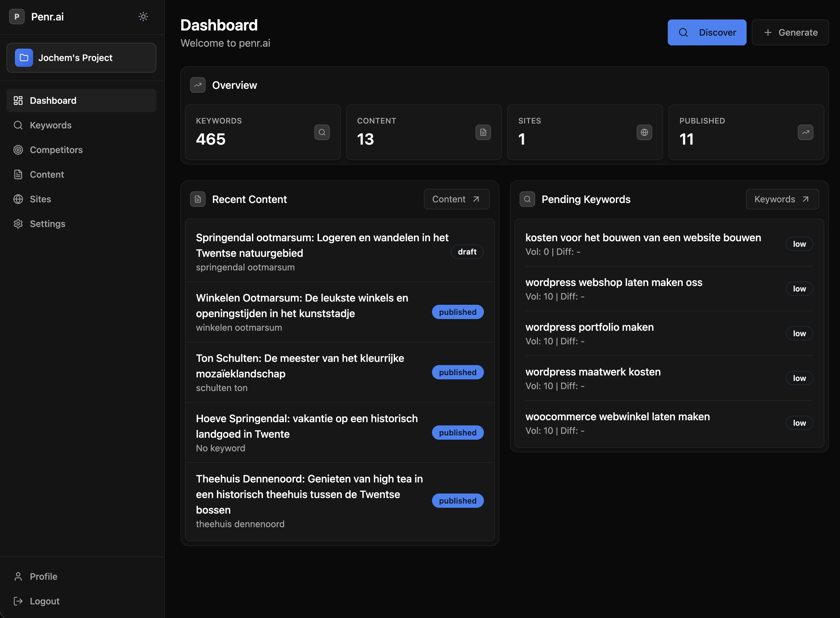Log out using the Logout item
The height and width of the screenshot is (618, 840).
click(44, 601)
